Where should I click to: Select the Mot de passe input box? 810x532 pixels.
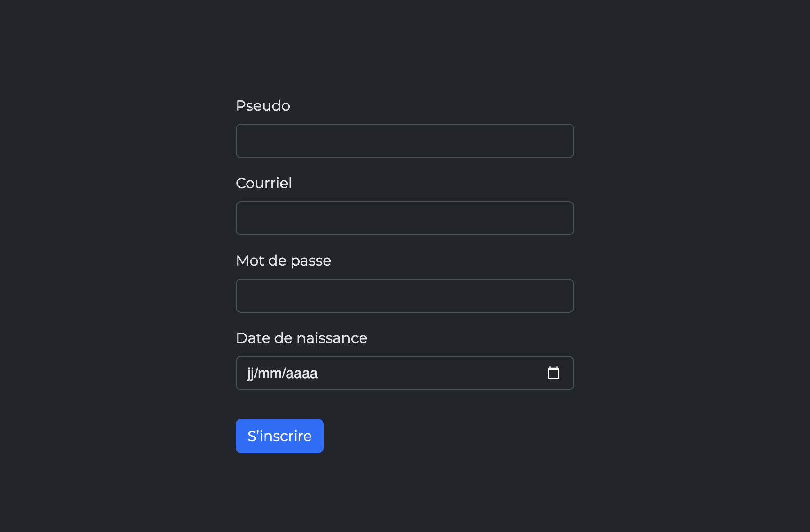405,296
